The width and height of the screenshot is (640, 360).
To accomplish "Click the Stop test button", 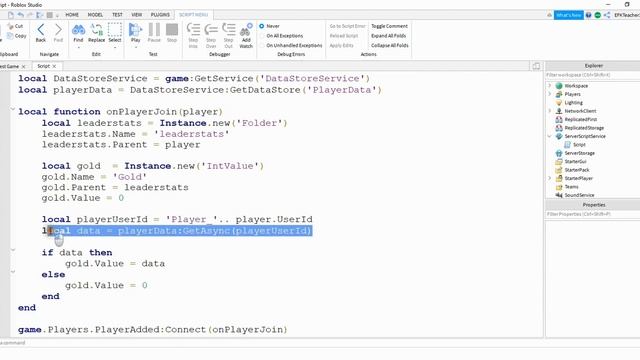I will click(x=172, y=30).
